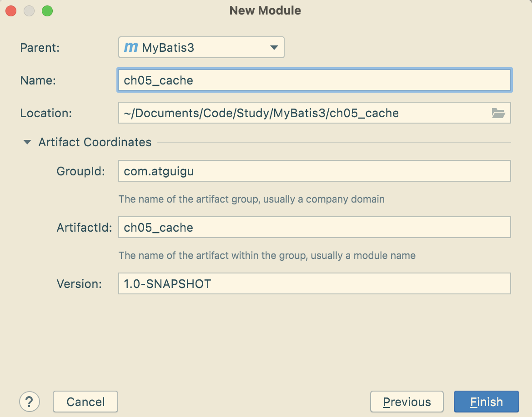Open the Parent dropdown arrow
532x417 pixels.
click(274, 47)
